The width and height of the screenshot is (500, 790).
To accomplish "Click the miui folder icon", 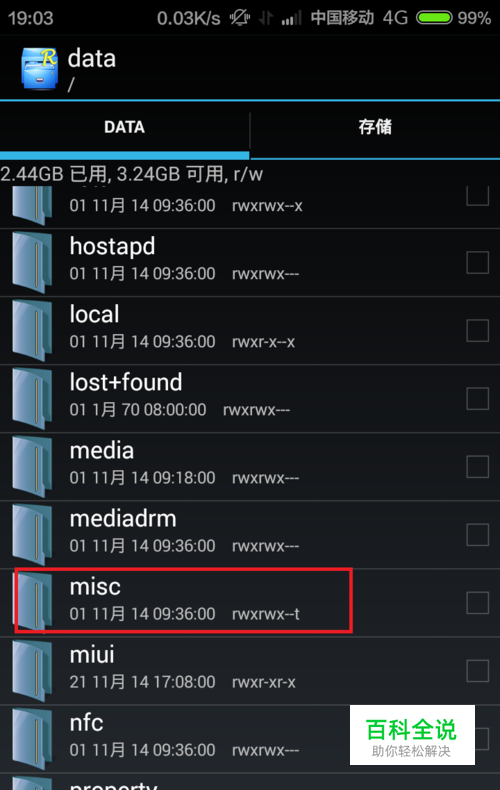I will tap(32, 671).
